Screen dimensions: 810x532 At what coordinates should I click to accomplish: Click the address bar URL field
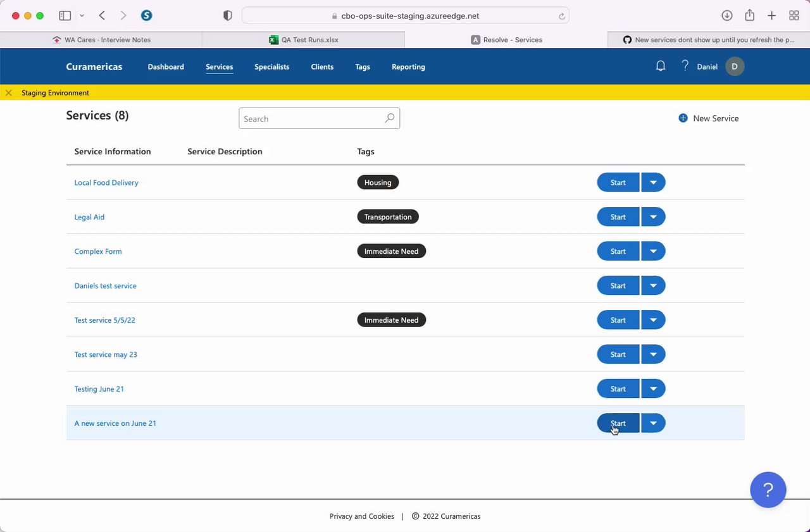coord(406,16)
